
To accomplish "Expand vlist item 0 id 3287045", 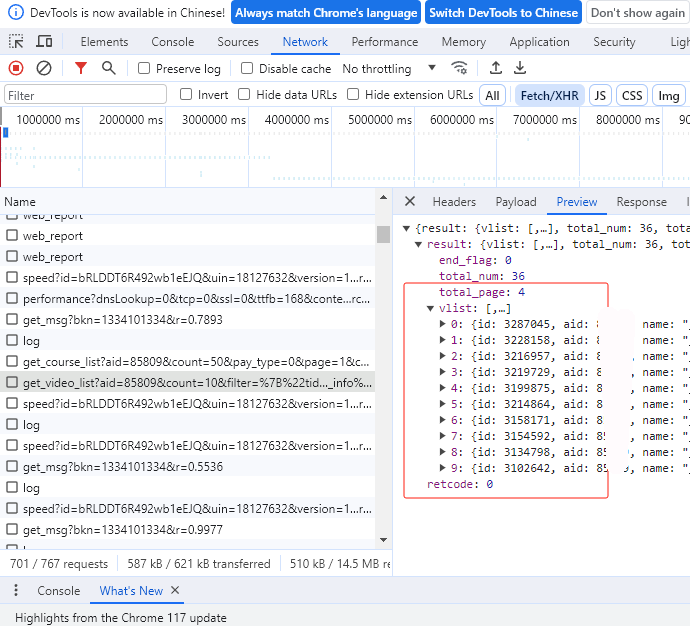I will click(x=443, y=324).
